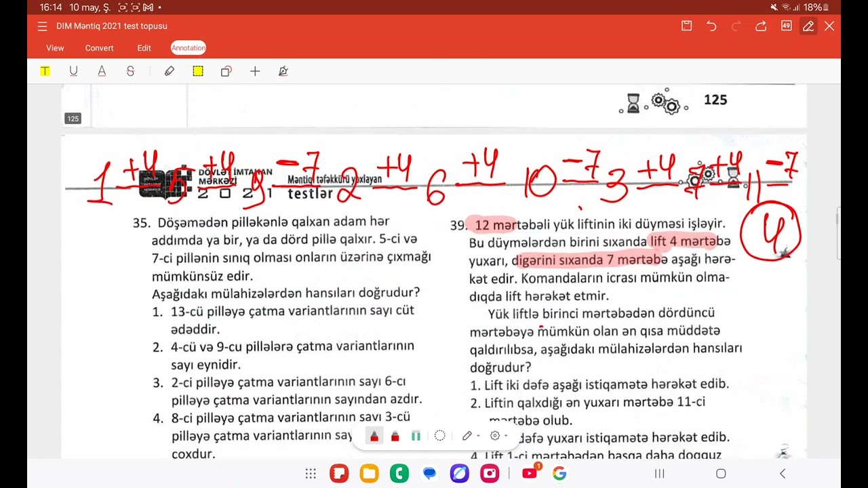Open the page count 49 indicator
868x488 pixels.
click(786, 26)
